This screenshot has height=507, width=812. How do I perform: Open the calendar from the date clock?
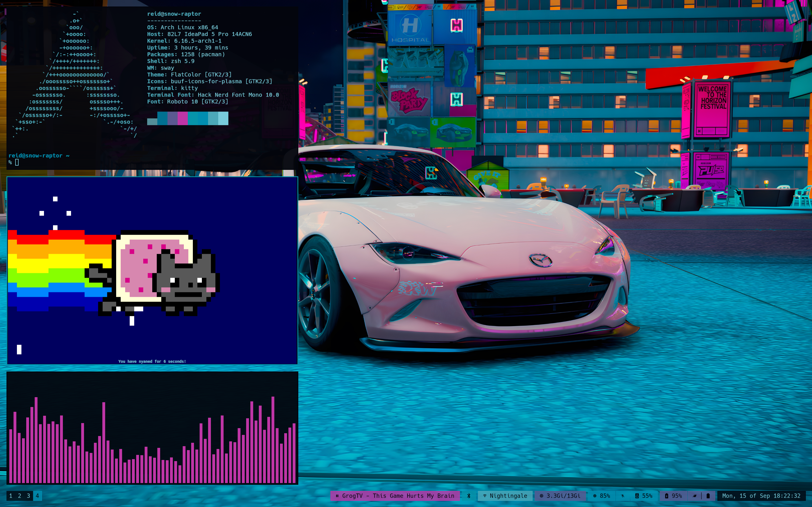point(761,496)
